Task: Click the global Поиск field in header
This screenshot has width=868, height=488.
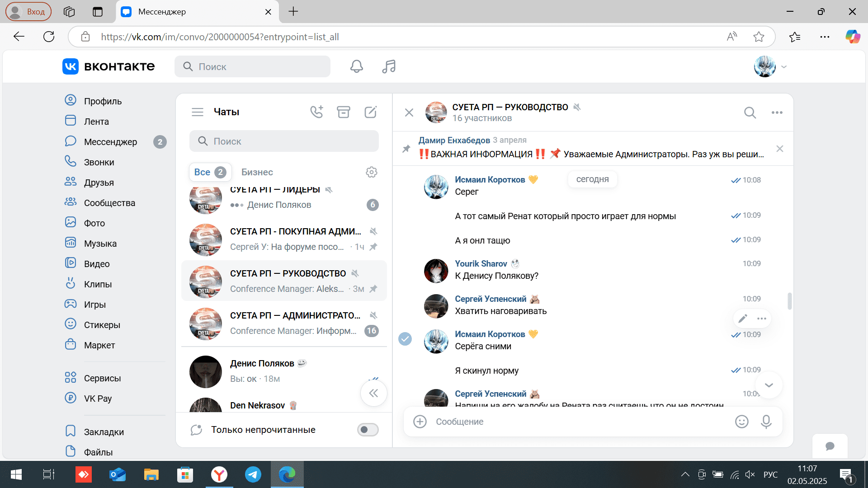Action: 252,66
